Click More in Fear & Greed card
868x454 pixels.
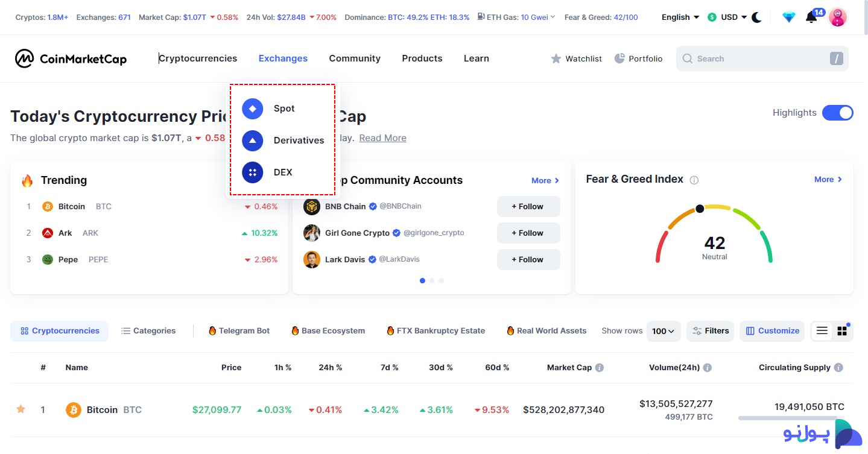point(828,180)
